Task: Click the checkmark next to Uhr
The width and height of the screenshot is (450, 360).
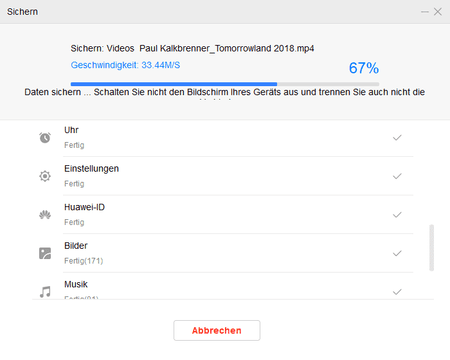Action: click(397, 137)
